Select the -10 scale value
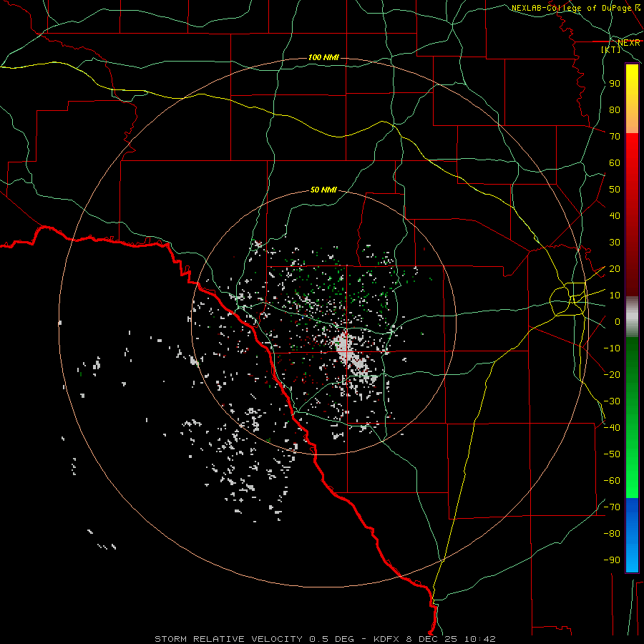This screenshot has width=644, height=644. point(612,348)
